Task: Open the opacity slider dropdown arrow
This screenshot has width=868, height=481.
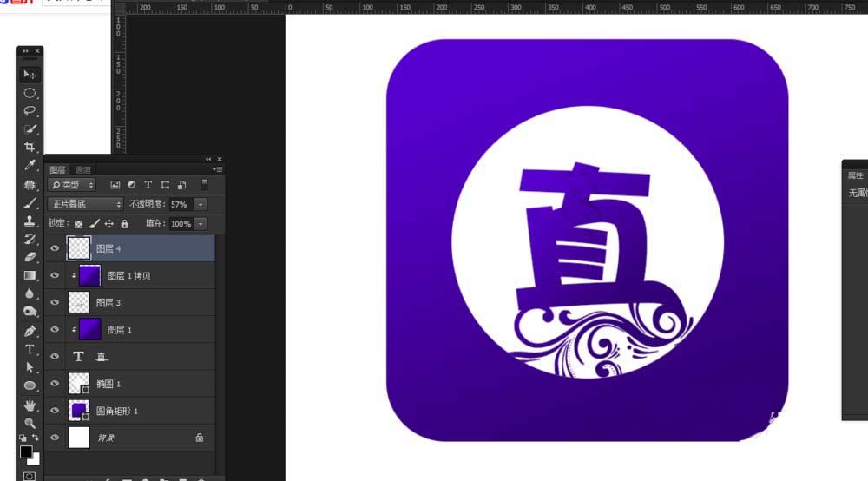Action: pos(201,204)
